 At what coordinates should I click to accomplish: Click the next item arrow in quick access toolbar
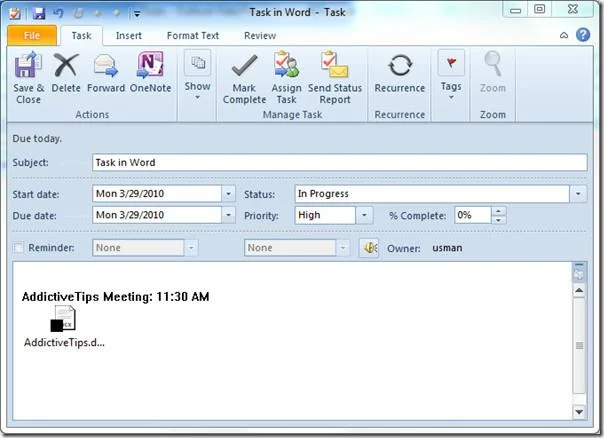[116, 13]
